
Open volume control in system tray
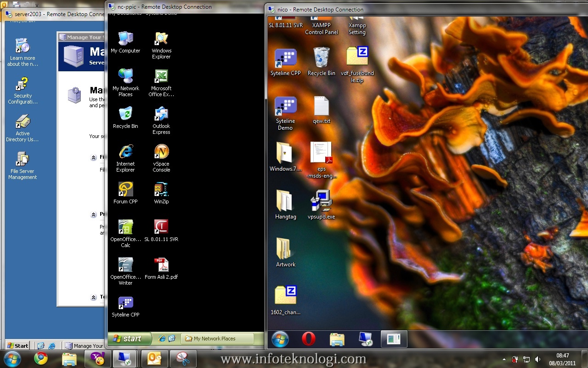(x=537, y=359)
